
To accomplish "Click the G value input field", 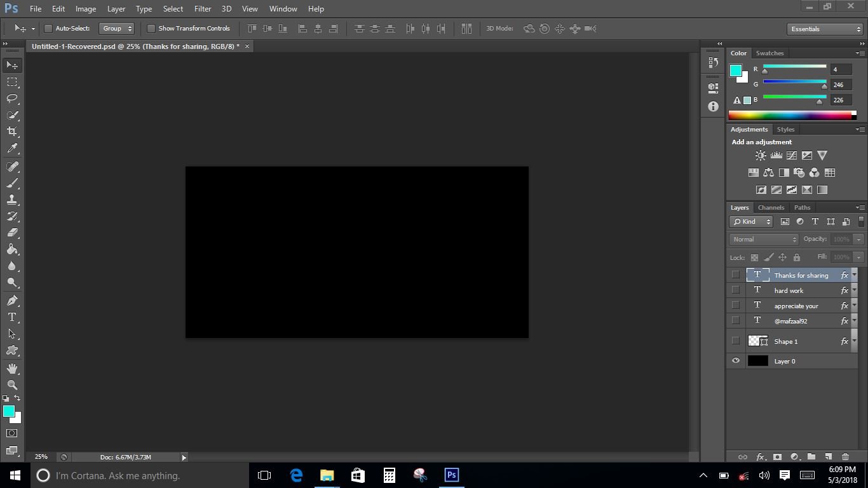I will tap(840, 85).
